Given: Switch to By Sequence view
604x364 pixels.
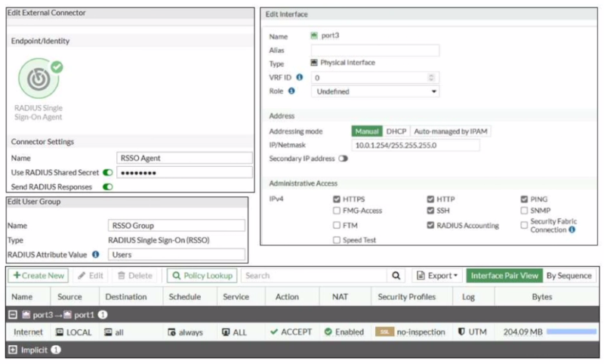Looking at the screenshot, I should point(569,276).
